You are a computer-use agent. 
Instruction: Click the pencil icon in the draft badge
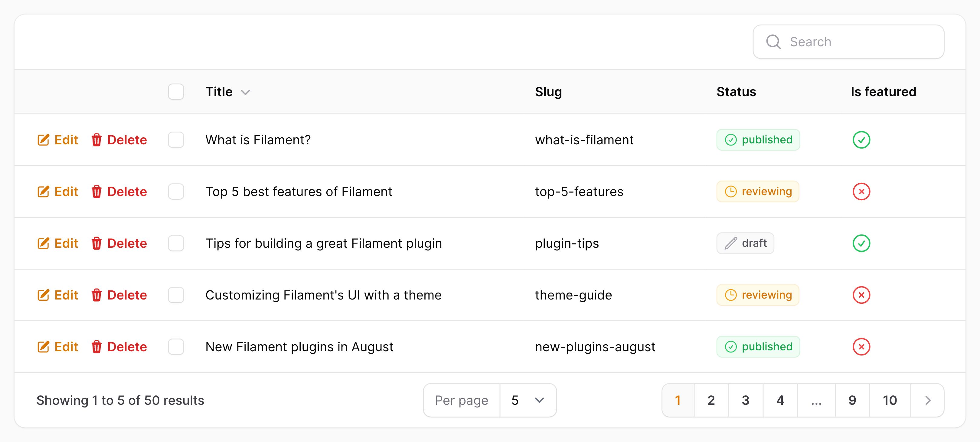(x=731, y=243)
